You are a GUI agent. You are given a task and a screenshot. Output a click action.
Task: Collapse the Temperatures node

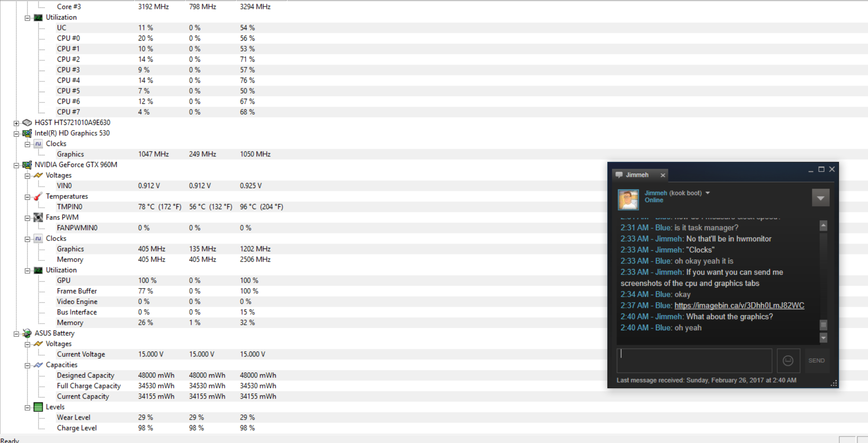(x=28, y=197)
